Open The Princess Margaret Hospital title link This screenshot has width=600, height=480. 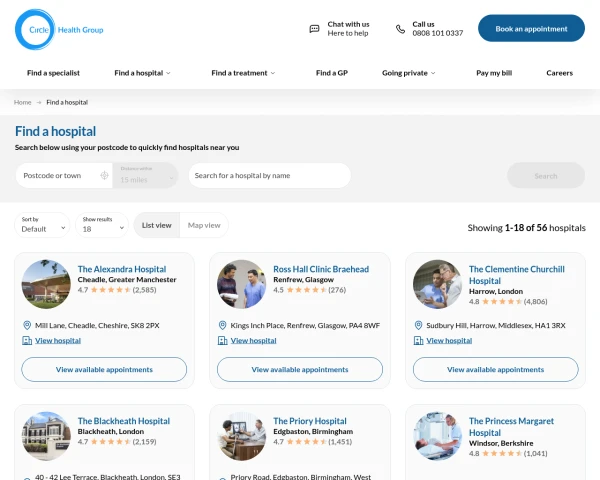tap(511, 427)
